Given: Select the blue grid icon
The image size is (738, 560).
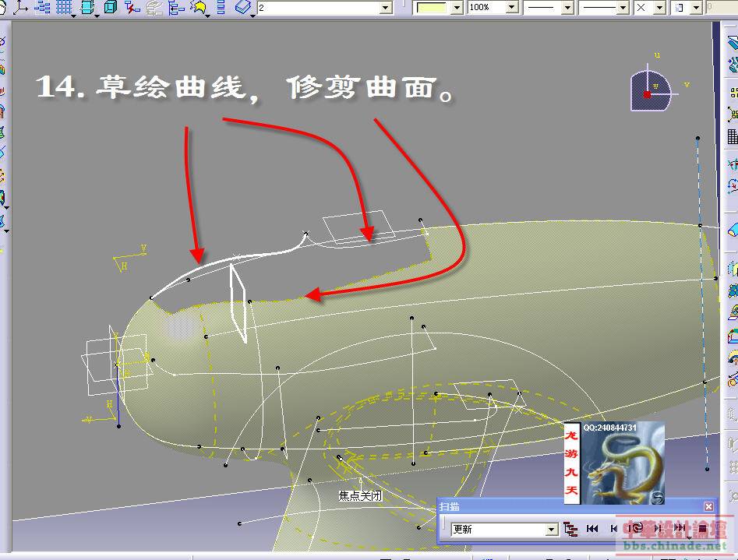Looking at the screenshot, I should point(64,7).
